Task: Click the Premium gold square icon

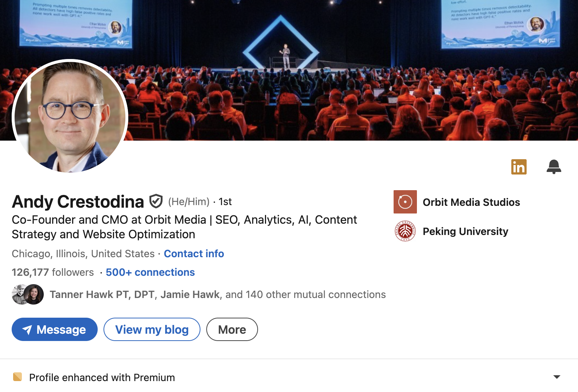Action: click(17, 377)
